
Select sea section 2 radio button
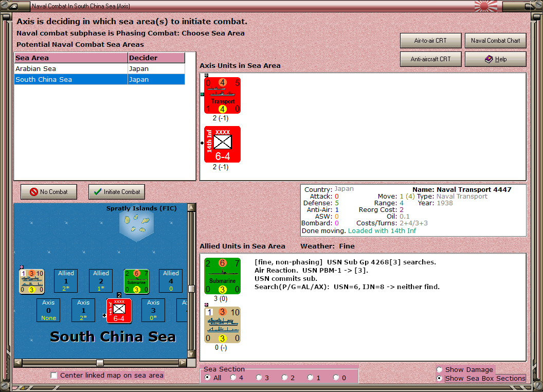click(284, 378)
